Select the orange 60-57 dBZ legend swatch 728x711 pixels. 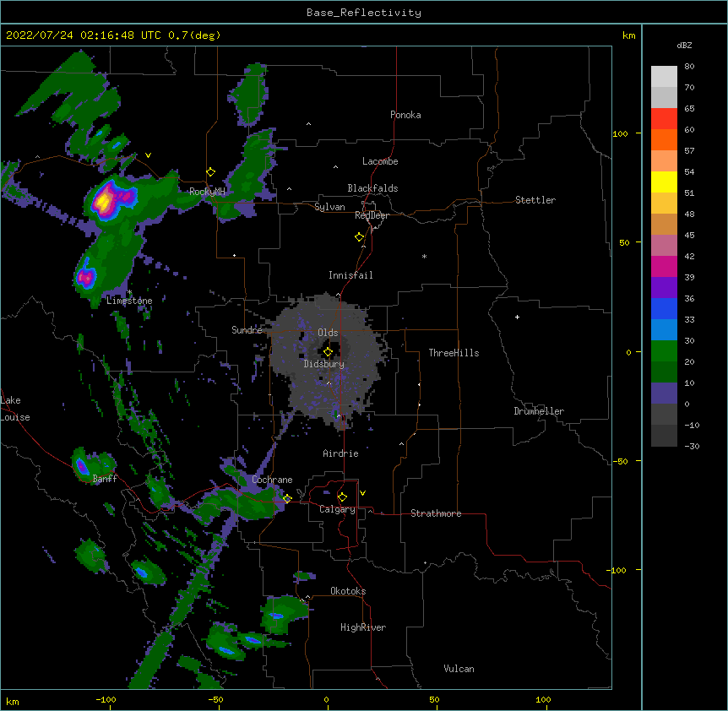(664, 139)
